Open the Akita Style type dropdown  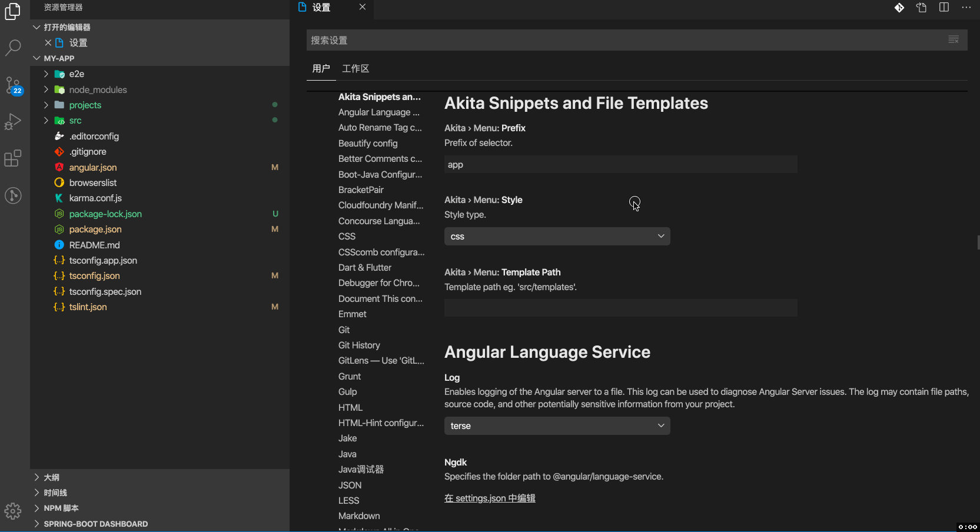tap(557, 237)
